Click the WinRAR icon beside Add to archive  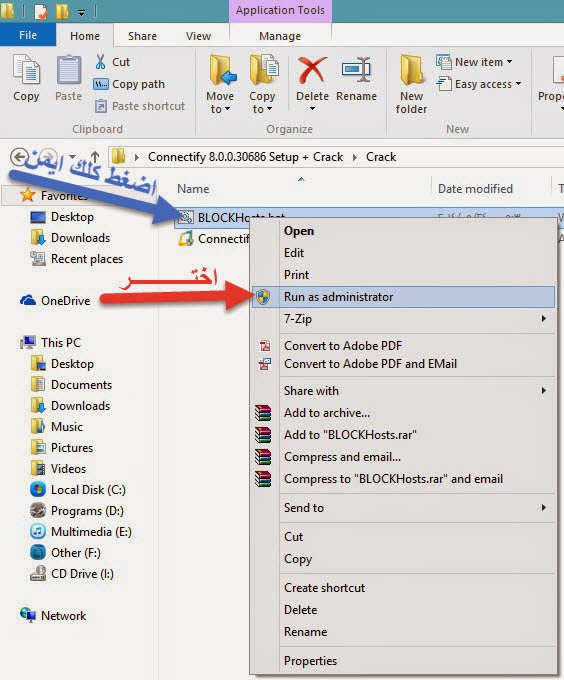[263, 413]
